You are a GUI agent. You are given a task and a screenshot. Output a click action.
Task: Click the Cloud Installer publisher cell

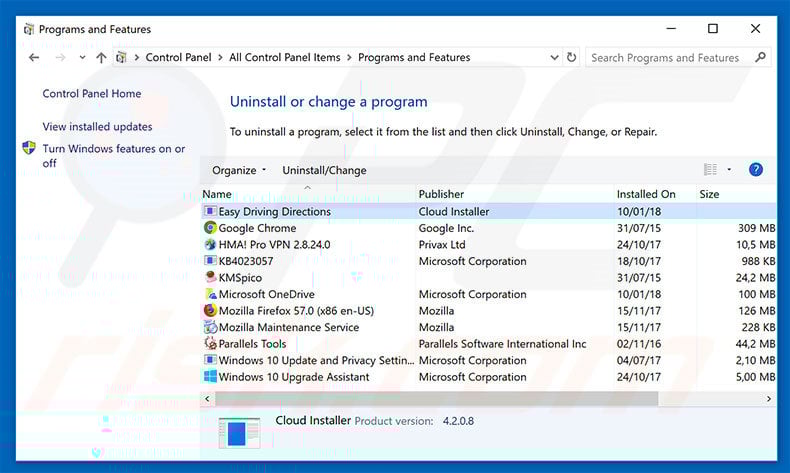coord(454,212)
